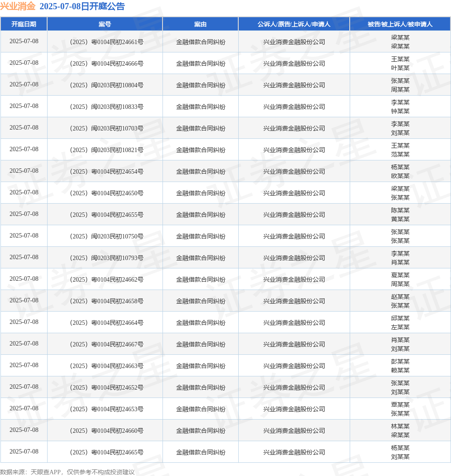The image size is (451, 476).
Task: Select defendant name 彭某某
Action: click(400, 361)
